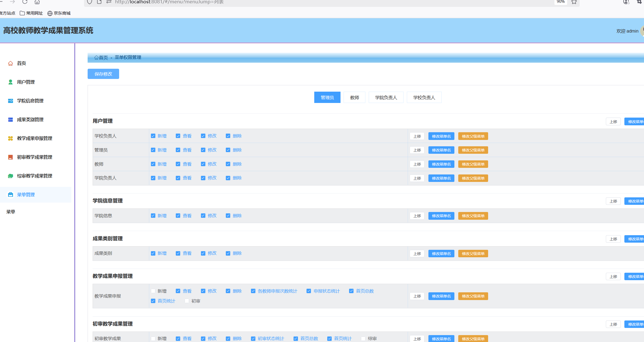Image resolution: width=644 pixels, height=342 pixels.
Task: Check the 初审 checkbox under 教学成果申报
Action: 187,301
